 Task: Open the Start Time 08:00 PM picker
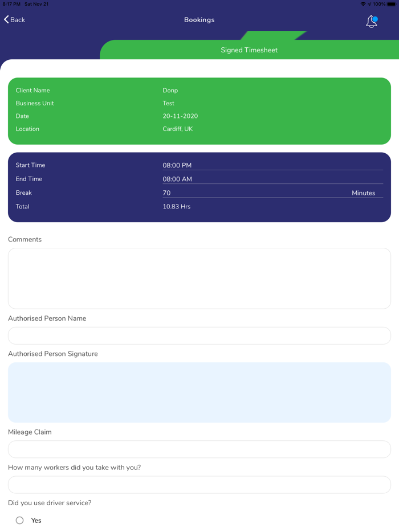tap(272, 165)
